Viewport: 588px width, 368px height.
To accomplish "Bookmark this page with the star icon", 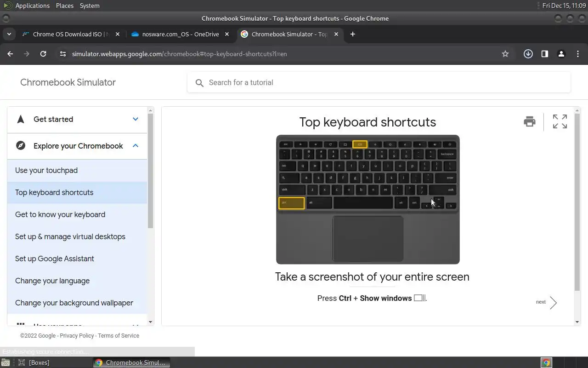I will pyautogui.click(x=505, y=54).
